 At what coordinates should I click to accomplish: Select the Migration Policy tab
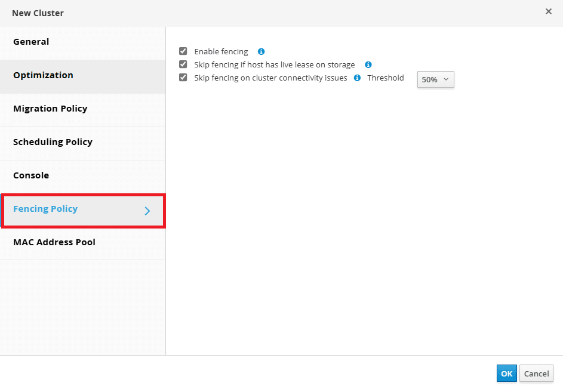pyautogui.click(x=82, y=110)
